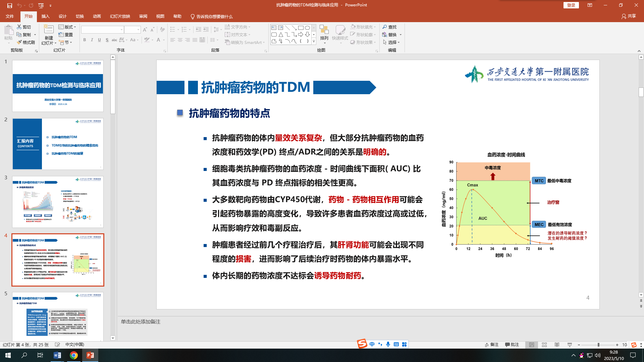The width and height of the screenshot is (644, 362).
Task: Click the Reset (重置) slide icon
Action: [61, 35]
